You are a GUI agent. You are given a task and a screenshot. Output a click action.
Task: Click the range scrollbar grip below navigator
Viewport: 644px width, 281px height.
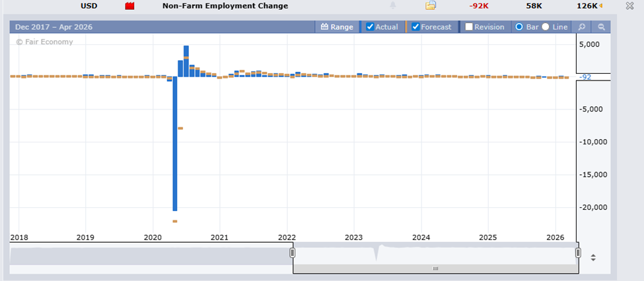tap(436, 268)
